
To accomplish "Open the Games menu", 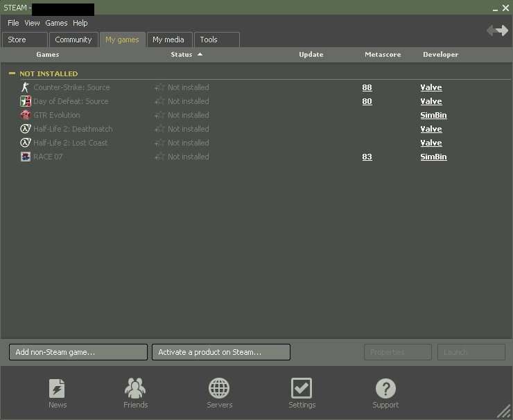I will coord(56,23).
